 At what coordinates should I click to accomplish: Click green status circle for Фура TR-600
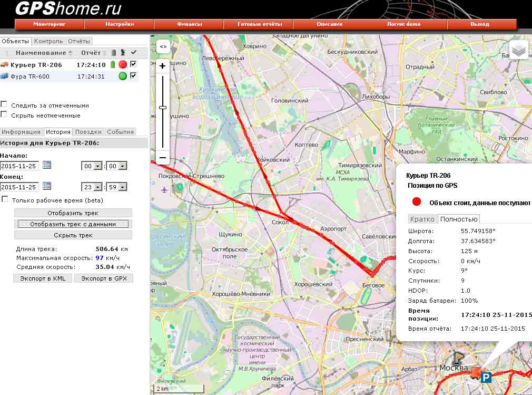pyautogui.click(x=123, y=76)
